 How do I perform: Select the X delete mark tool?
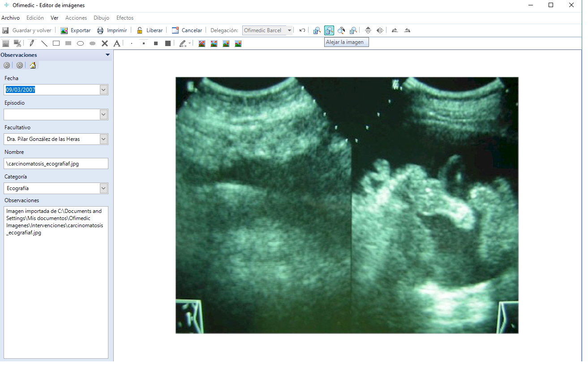(105, 43)
